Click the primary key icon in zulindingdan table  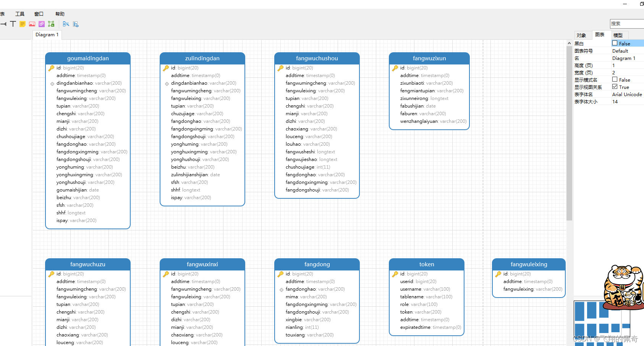pyautogui.click(x=166, y=68)
